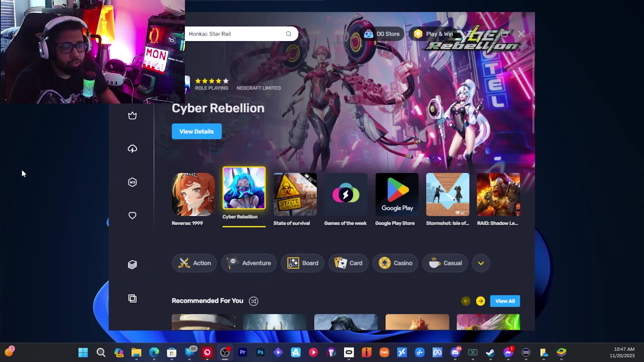This screenshot has width=644, height=362.
Task: Open View All recommended games
Action: pos(505,301)
